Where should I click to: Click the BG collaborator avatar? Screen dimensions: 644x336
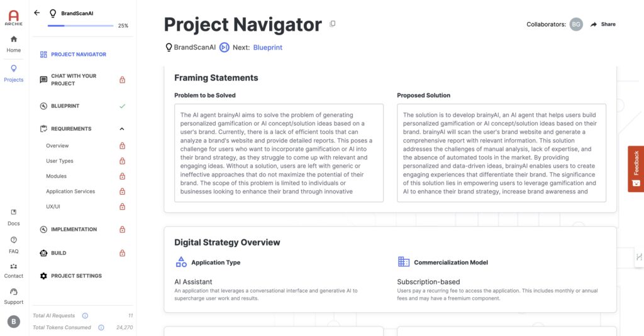tap(576, 24)
